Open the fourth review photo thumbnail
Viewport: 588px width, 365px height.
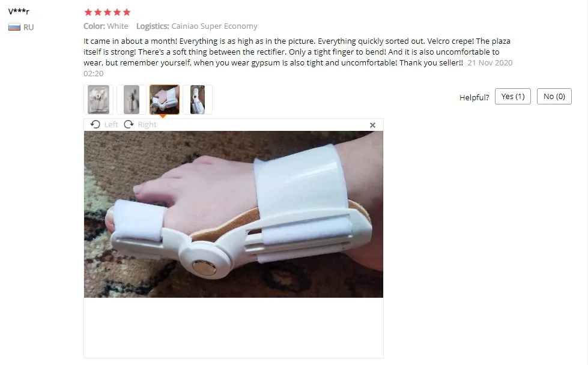197,100
